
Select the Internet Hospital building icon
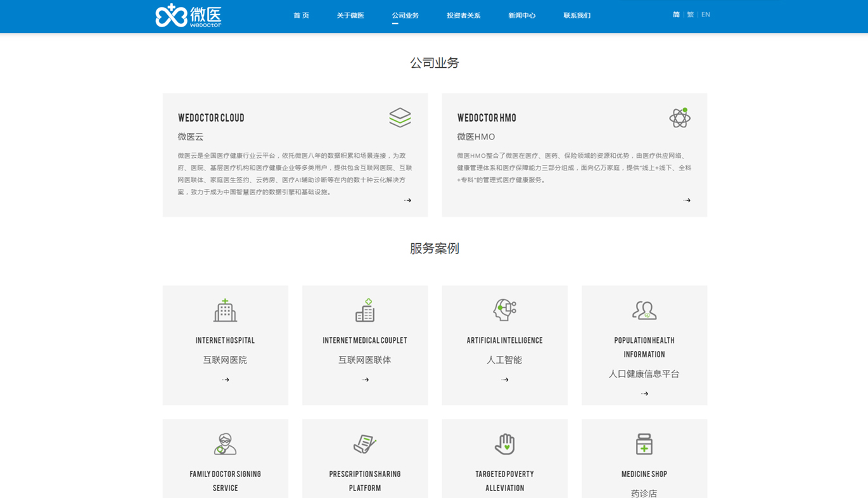(x=225, y=310)
